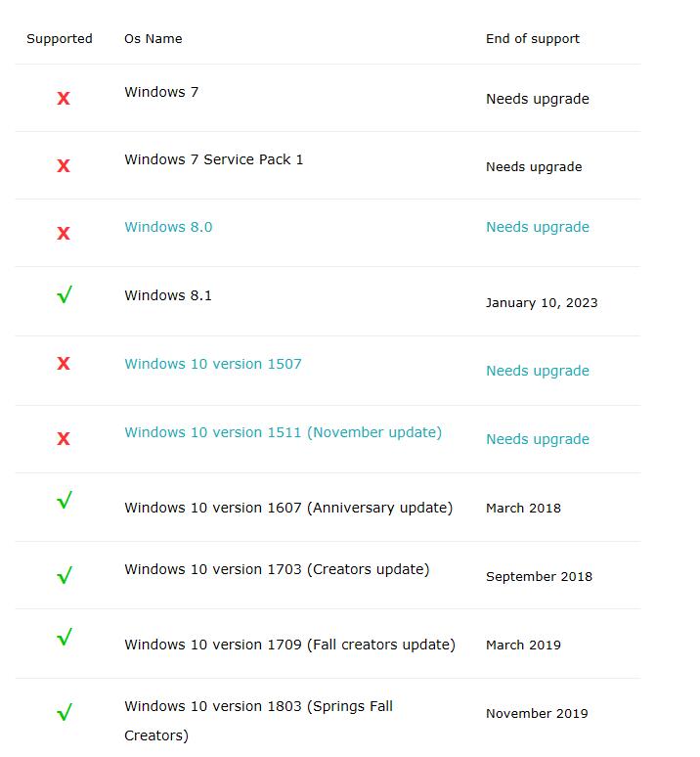Click the green checkmark for version 1703 Creators update

(65, 575)
